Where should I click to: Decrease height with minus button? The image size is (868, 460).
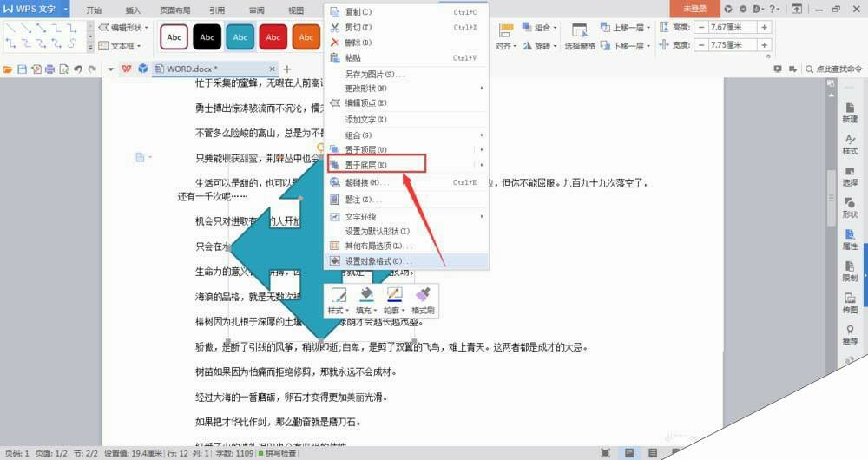coord(701,27)
